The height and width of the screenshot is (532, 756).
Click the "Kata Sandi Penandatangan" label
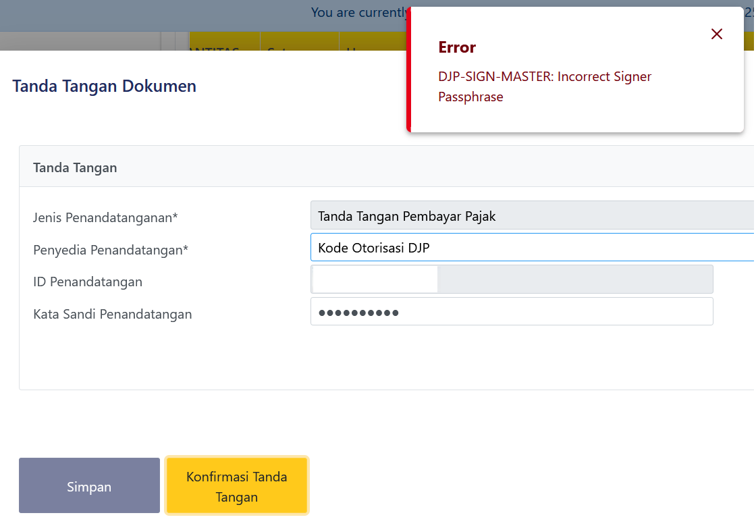point(112,314)
